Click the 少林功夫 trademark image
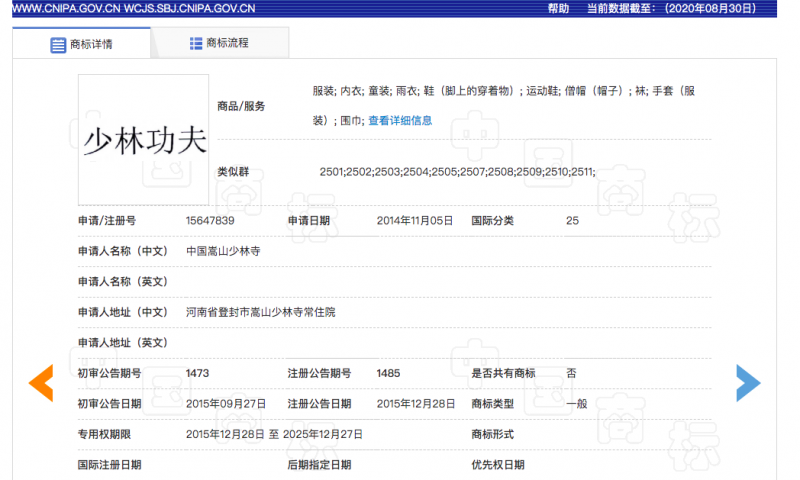The image size is (800, 480). click(143, 140)
